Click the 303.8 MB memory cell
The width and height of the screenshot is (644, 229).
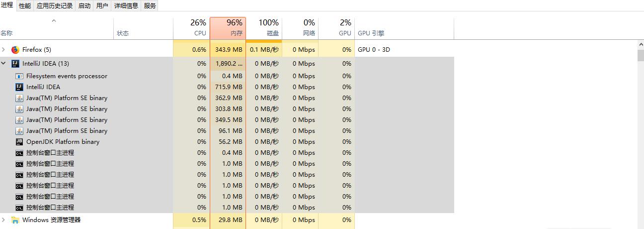pyautogui.click(x=229, y=109)
